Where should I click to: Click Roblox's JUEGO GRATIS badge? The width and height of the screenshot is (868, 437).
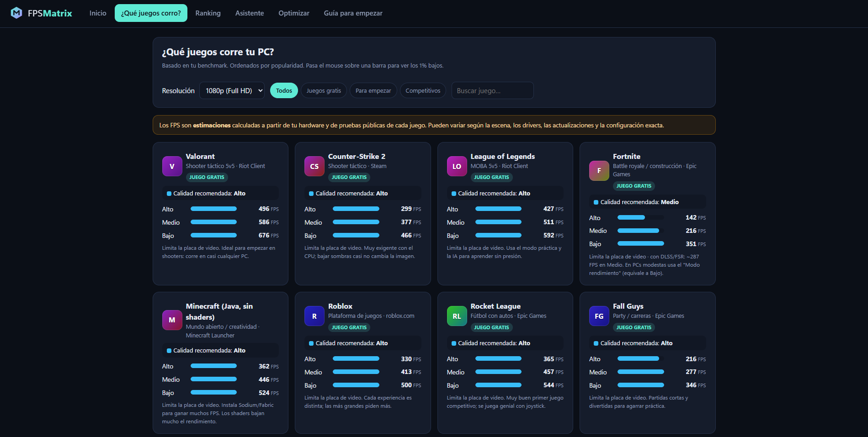click(x=349, y=327)
